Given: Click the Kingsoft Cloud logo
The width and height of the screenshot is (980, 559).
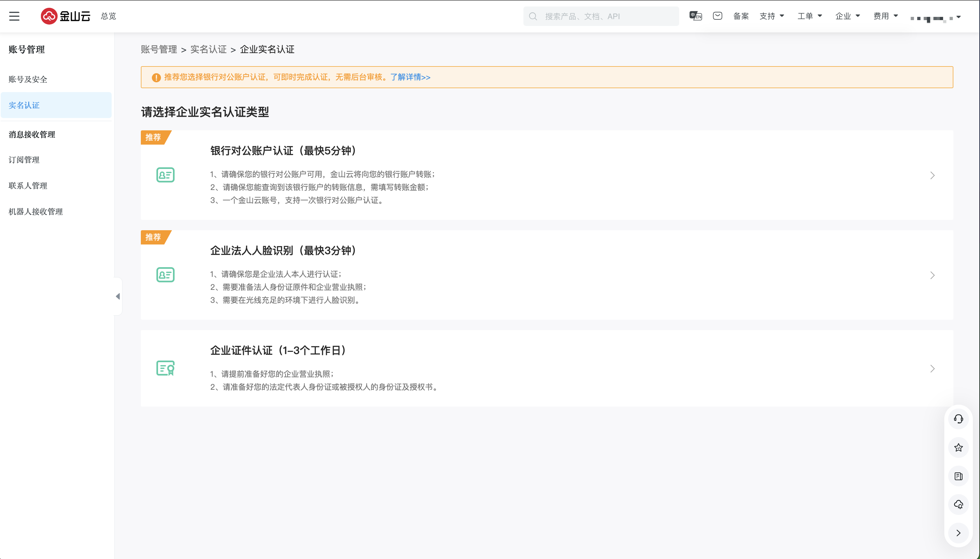Looking at the screenshot, I should [65, 16].
